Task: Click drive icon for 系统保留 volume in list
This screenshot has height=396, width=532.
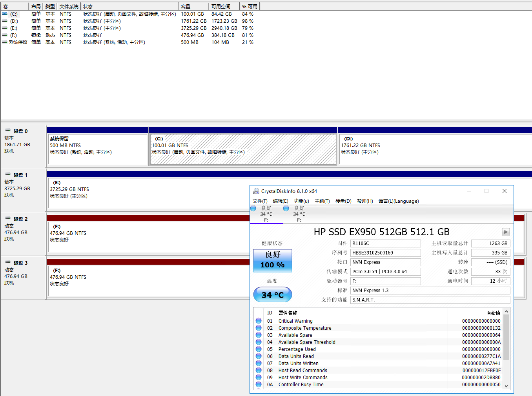Action: tap(5, 42)
